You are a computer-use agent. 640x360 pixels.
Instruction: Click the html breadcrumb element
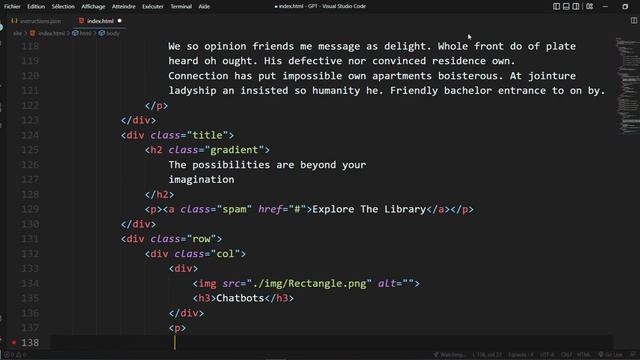click(82, 33)
